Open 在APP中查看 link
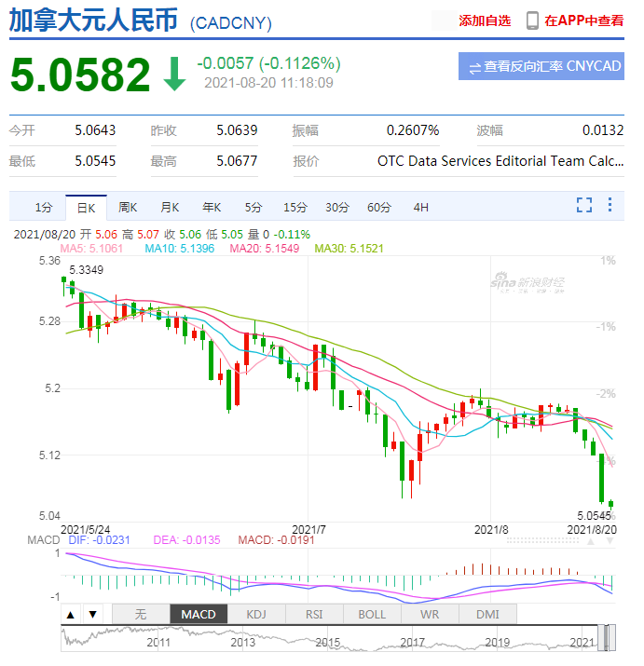 click(584, 20)
